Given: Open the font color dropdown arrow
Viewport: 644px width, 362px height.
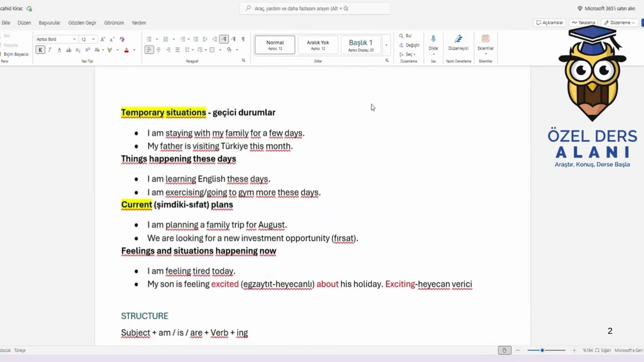Looking at the screenshot, I should pyautogui.click(x=134, y=50).
